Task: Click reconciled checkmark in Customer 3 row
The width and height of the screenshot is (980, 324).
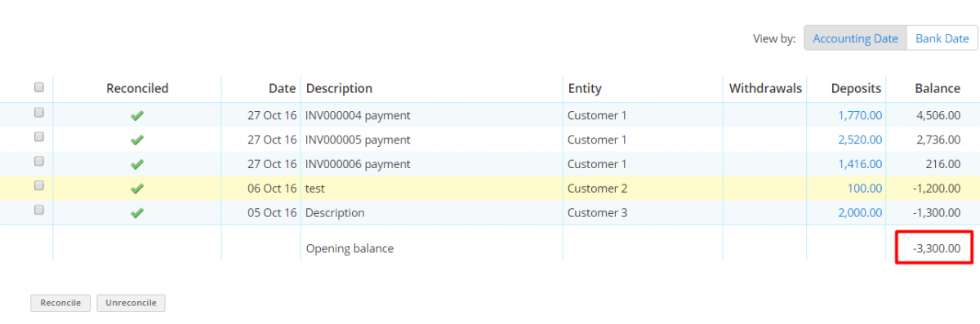Action: 137,214
